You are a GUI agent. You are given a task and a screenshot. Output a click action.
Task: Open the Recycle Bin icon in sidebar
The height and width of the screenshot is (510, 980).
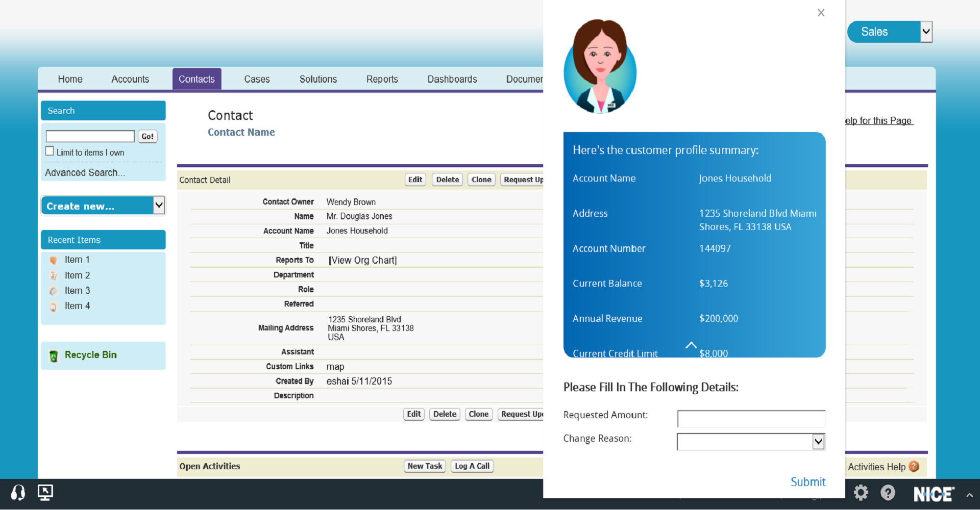pos(53,355)
